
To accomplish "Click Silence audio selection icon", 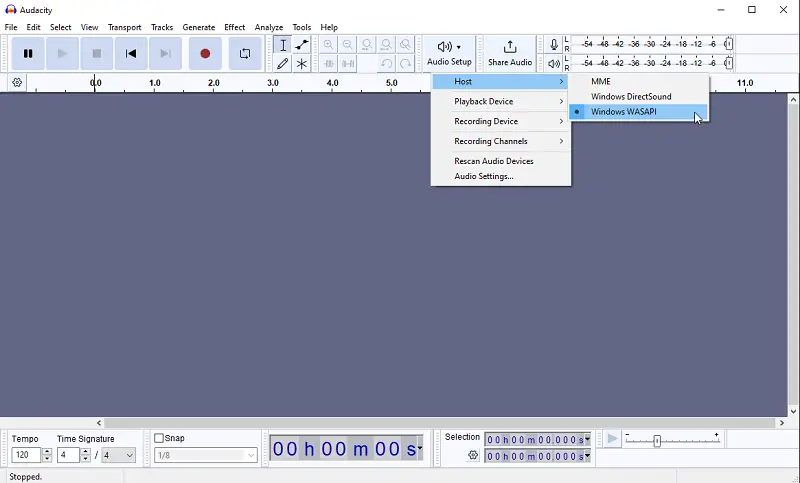I will pos(348,64).
